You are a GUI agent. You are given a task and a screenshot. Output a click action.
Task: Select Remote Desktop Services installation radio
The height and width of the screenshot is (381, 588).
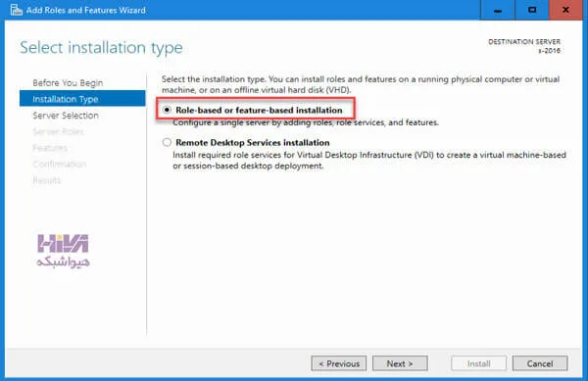tap(167, 142)
